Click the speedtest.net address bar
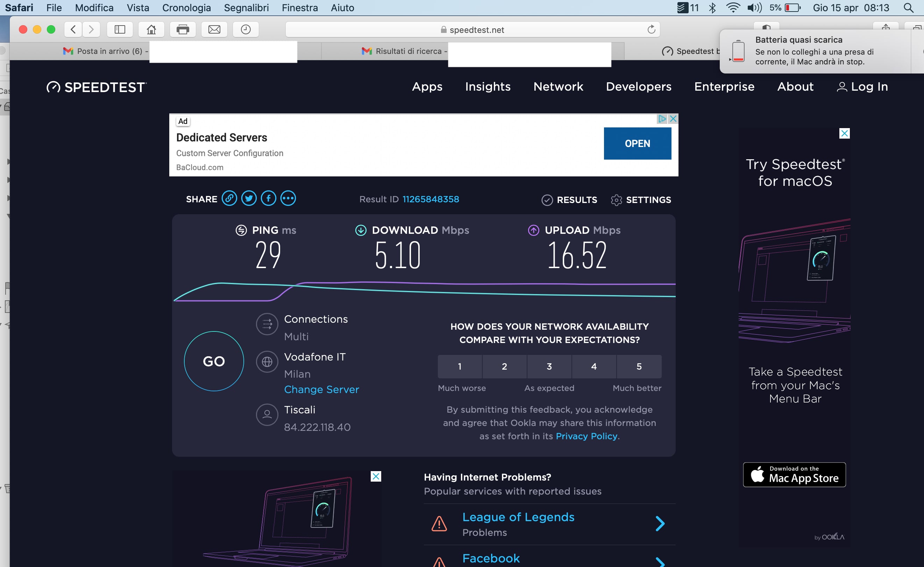The image size is (924, 567). 472,30
